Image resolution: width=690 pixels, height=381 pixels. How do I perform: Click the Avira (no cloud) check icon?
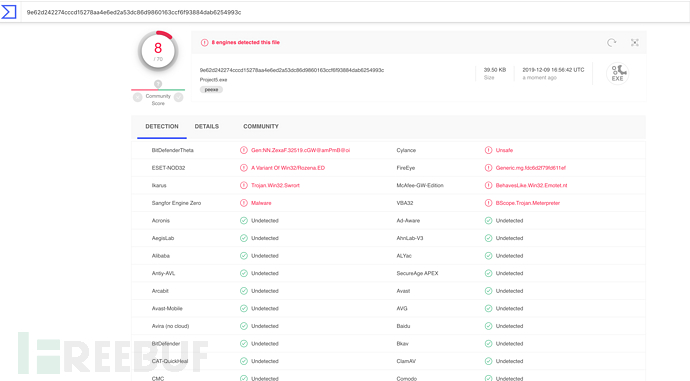[244, 326]
